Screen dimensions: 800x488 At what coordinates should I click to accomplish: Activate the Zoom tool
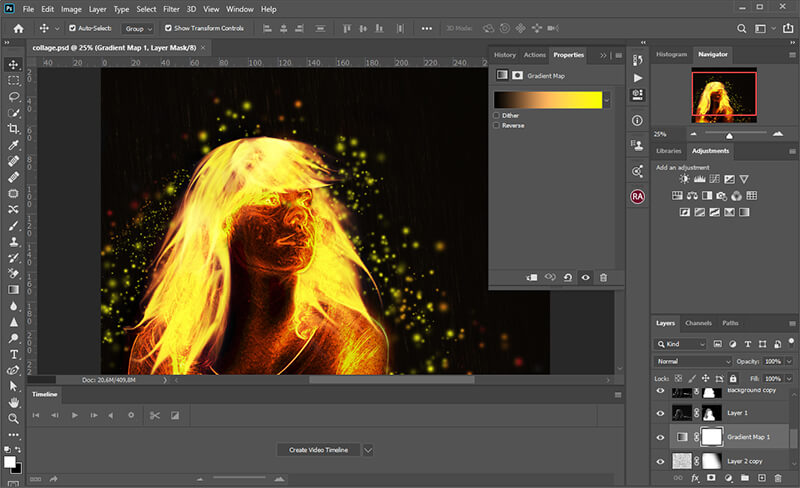coord(13,418)
